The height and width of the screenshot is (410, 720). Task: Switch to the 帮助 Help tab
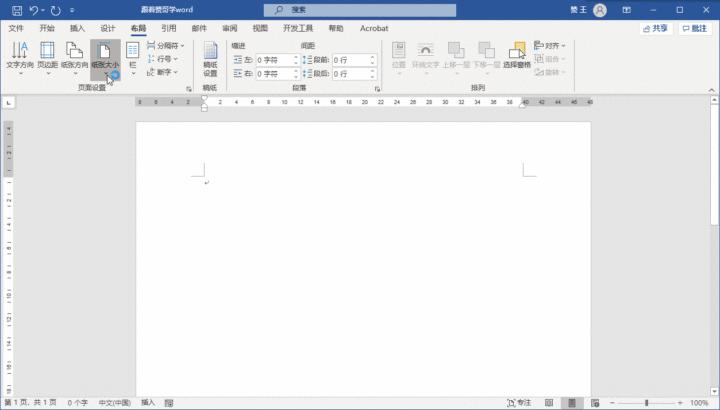coord(336,28)
